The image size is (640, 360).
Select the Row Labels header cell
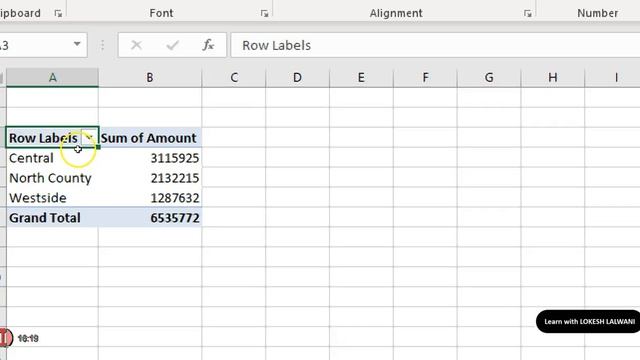(x=52, y=138)
